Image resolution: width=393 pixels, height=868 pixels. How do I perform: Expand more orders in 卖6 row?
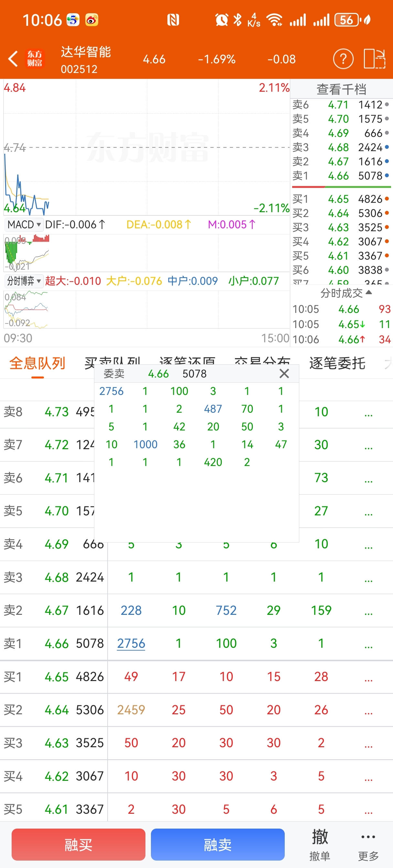point(368,481)
